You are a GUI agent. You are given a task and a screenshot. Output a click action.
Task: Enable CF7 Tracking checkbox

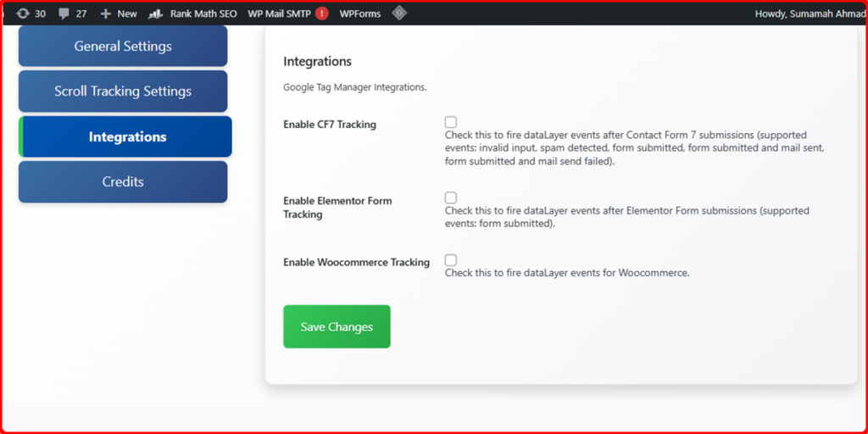point(451,122)
